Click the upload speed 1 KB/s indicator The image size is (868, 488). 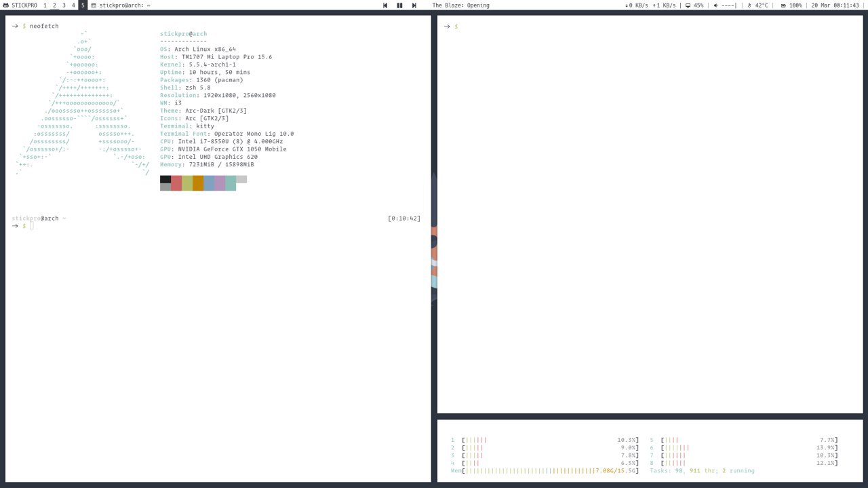pos(664,5)
